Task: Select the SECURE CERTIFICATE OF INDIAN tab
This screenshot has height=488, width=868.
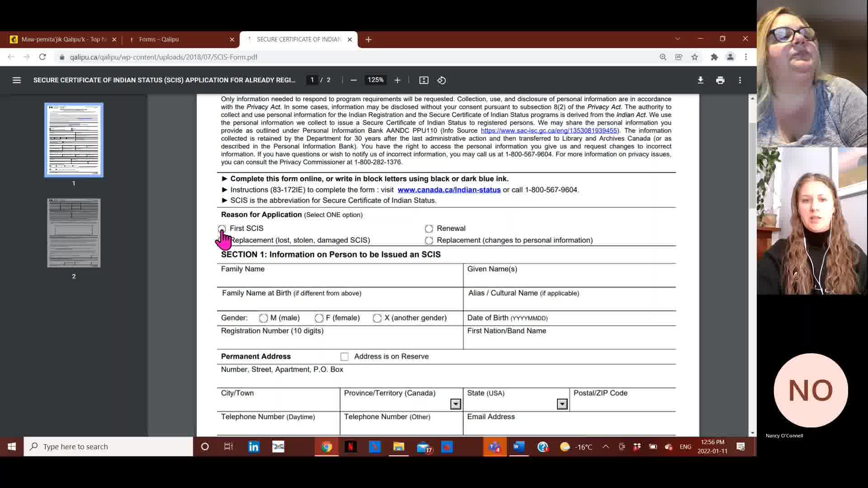Action: click(x=298, y=39)
